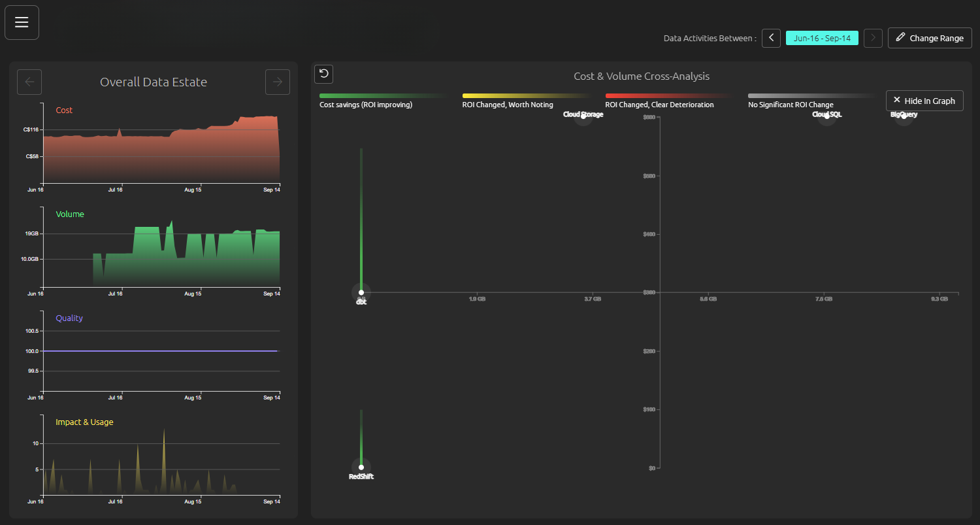The width and height of the screenshot is (980, 525).
Task: Next panel arrow beside Overall Data Estate
Action: [278, 82]
